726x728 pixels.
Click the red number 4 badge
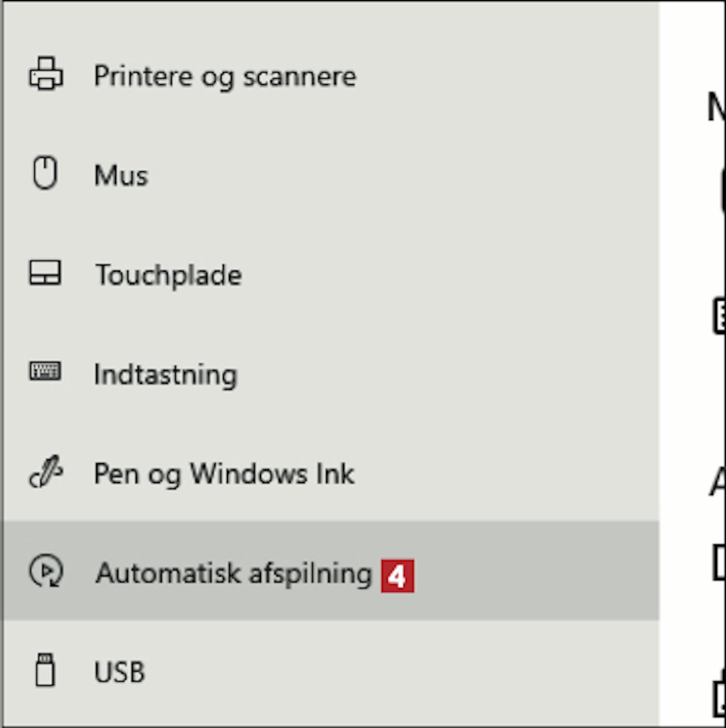pyautogui.click(x=397, y=576)
